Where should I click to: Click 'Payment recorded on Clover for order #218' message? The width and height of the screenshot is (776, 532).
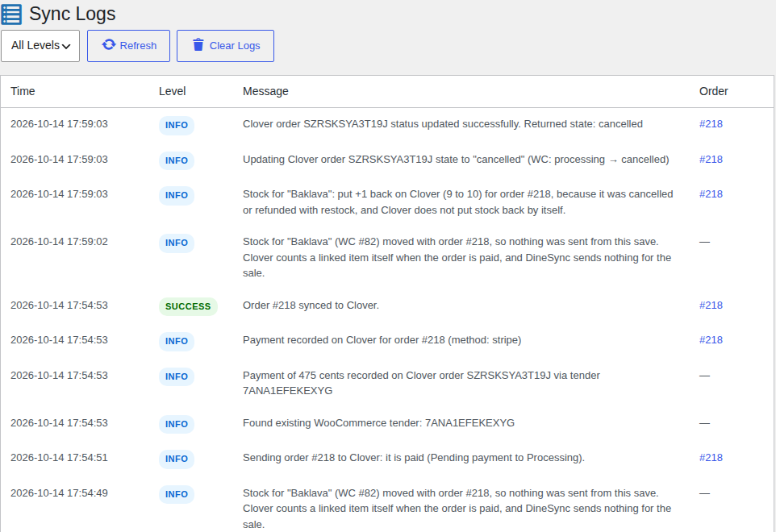click(382, 340)
